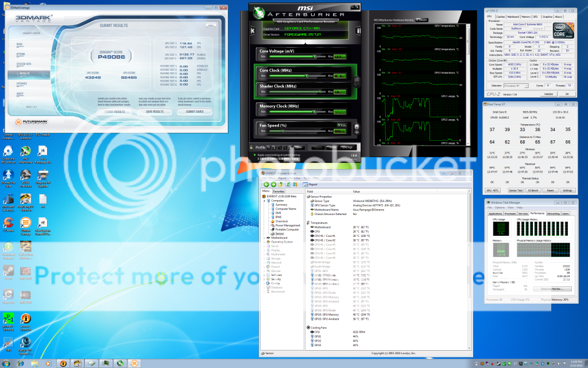The height and width of the screenshot is (368, 588).
Task: Open the MSI Afterburner desktop shortcut
Action: pyautogui.click(x=25, y=154)
